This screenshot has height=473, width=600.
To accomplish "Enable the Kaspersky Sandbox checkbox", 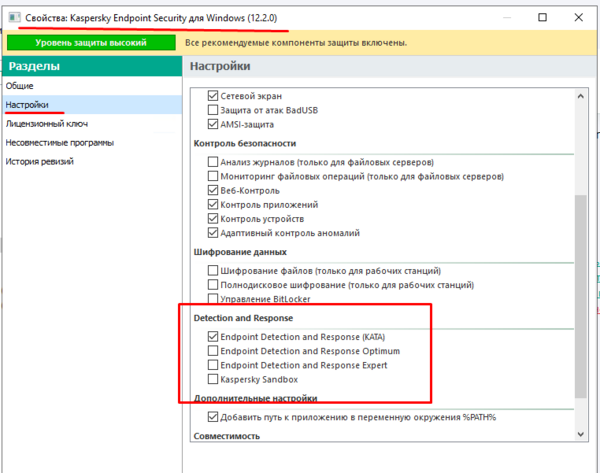I will (x=213, y=379).
